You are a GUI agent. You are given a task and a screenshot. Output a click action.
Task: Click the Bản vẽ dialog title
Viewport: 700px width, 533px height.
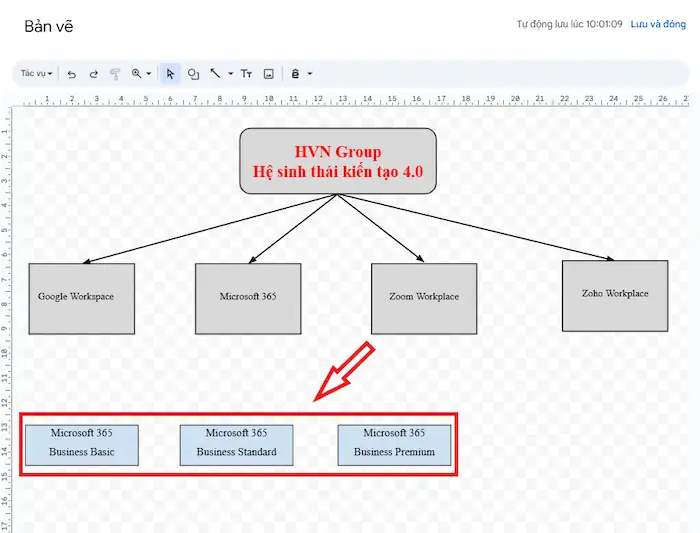click(49, 26)
